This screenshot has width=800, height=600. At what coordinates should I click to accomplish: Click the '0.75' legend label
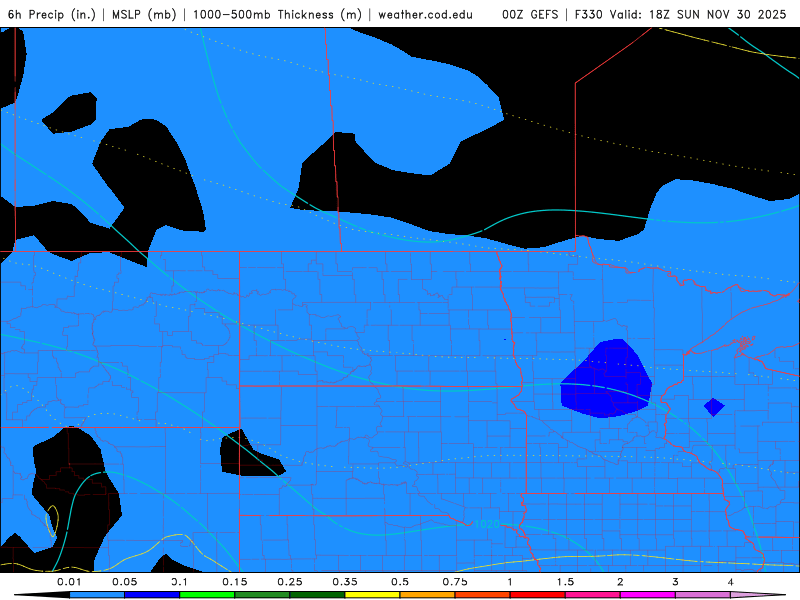coord(455,582)
